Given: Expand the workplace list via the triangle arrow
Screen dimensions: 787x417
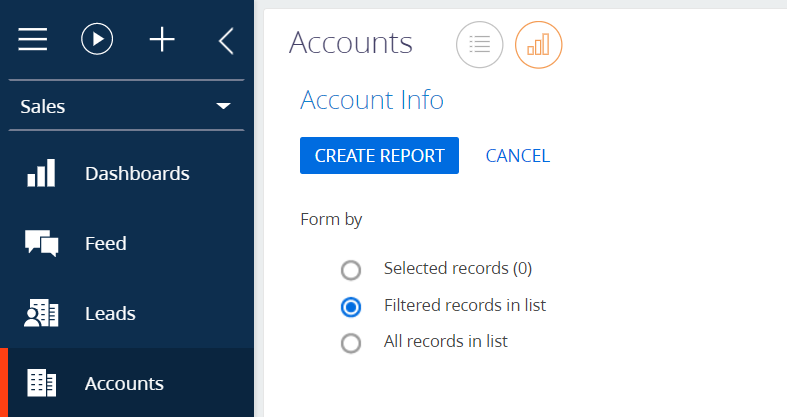Looking at the screenshot, I should (223, 106).
